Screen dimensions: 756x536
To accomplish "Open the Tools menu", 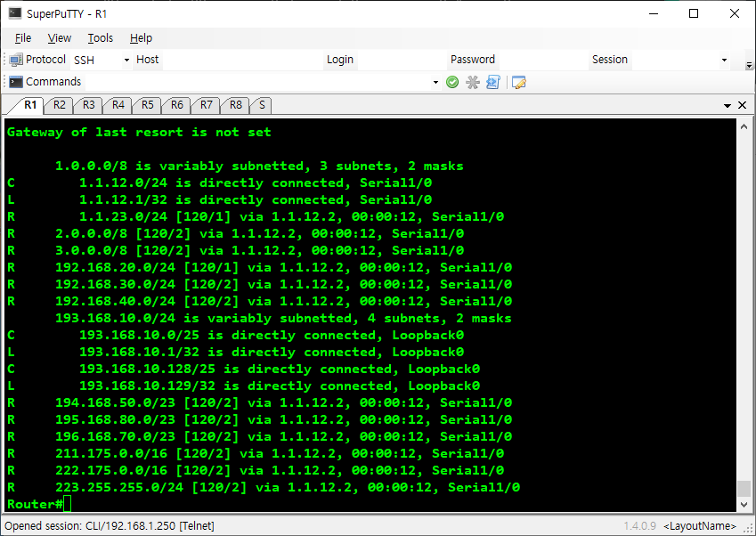I will tap(101, 38).
